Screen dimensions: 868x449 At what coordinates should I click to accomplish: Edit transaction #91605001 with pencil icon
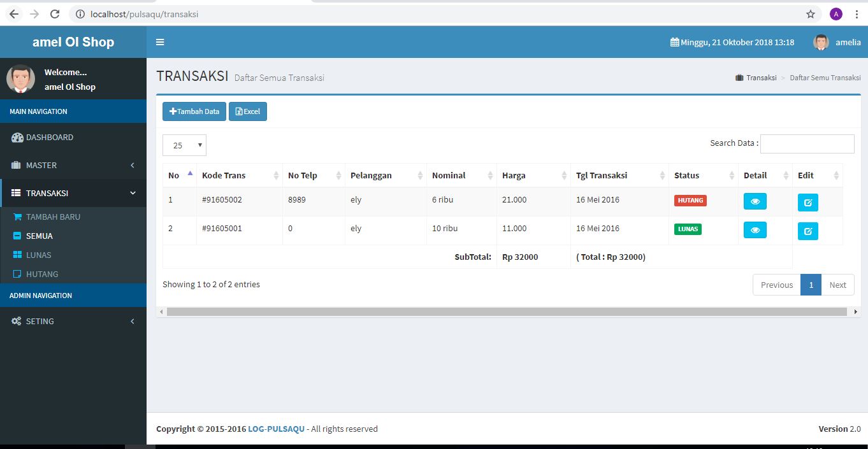point(807,231)
